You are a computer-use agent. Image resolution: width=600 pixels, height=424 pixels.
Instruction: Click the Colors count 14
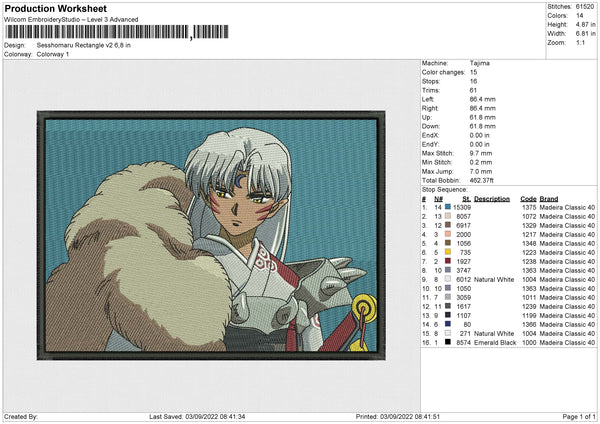(579, 16)
